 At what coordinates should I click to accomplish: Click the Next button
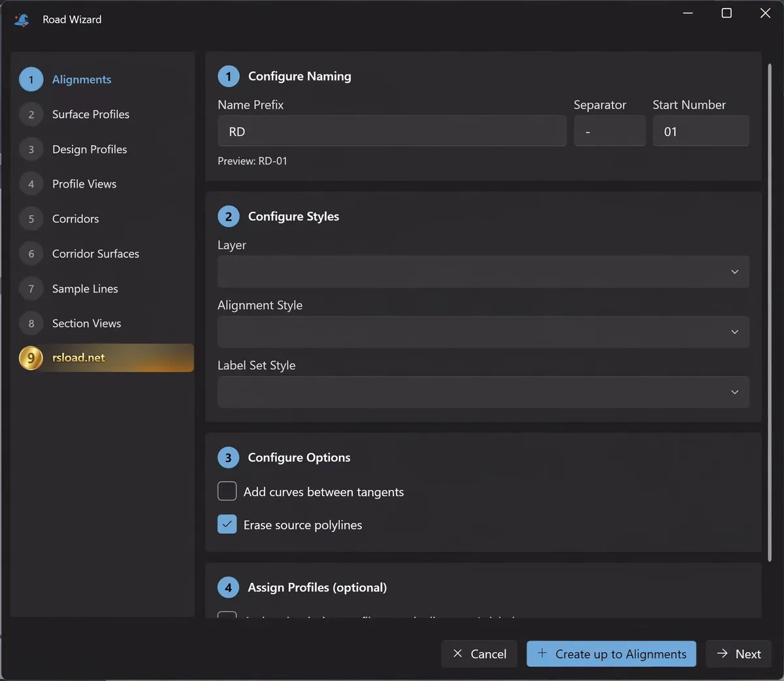pos(739,654)
